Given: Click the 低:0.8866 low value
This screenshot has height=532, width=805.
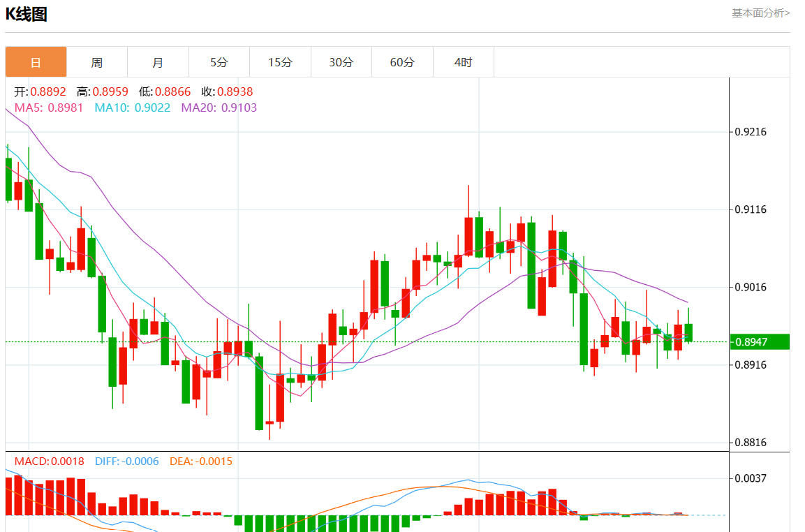Looking at the screenshot, I should pyautogui.click(x=165, y=92).
